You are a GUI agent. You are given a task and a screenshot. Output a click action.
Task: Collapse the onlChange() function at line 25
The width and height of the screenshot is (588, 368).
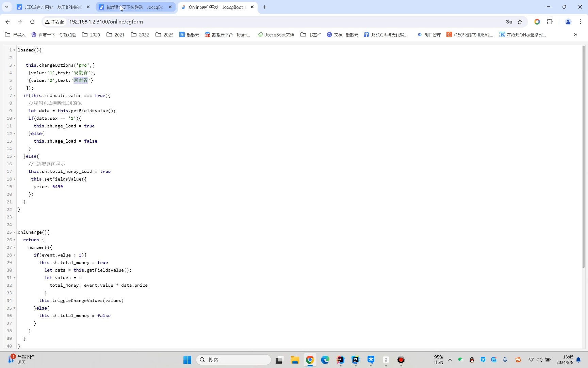[x=14, y=232]
